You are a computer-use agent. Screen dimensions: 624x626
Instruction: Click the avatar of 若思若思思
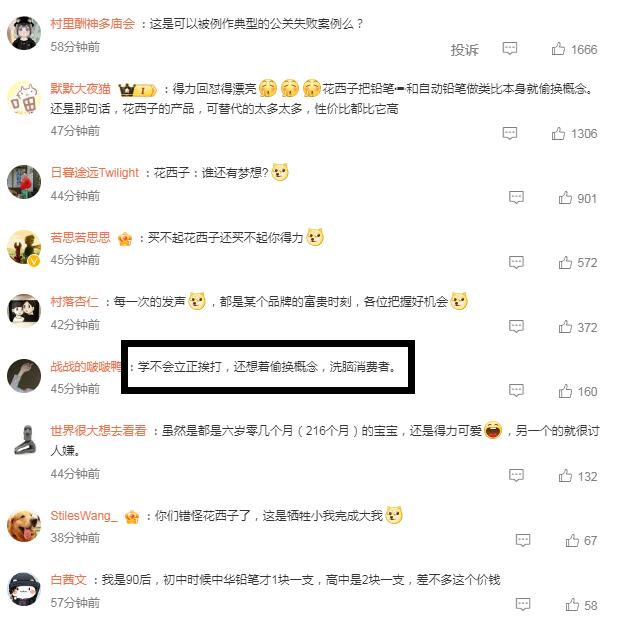[24, 247]
